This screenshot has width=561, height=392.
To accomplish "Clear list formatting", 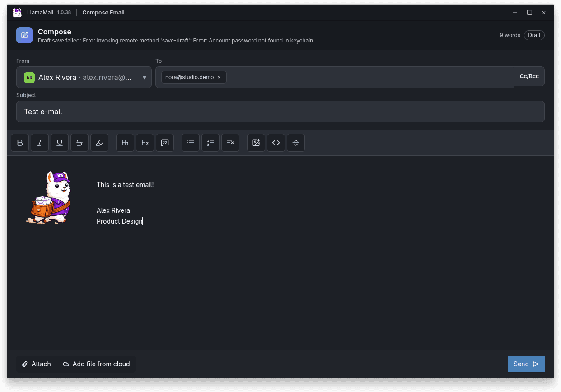I will [x=230, y=143].
